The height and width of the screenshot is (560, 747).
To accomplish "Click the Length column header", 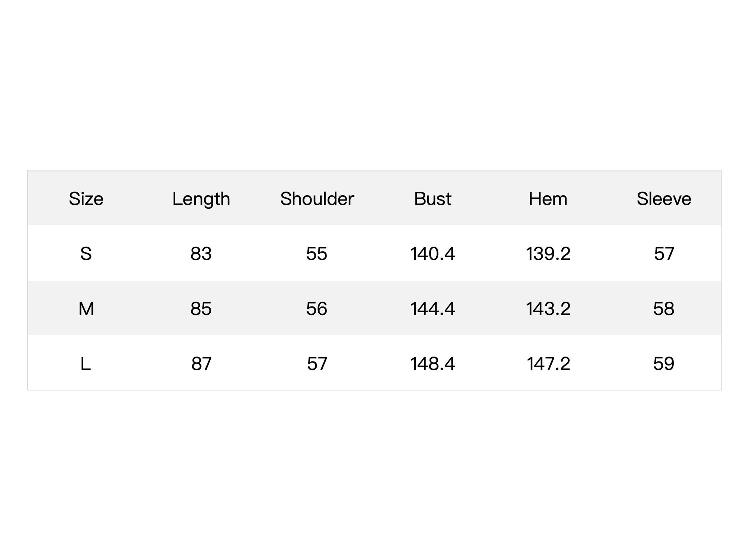I will coord(201,199).
